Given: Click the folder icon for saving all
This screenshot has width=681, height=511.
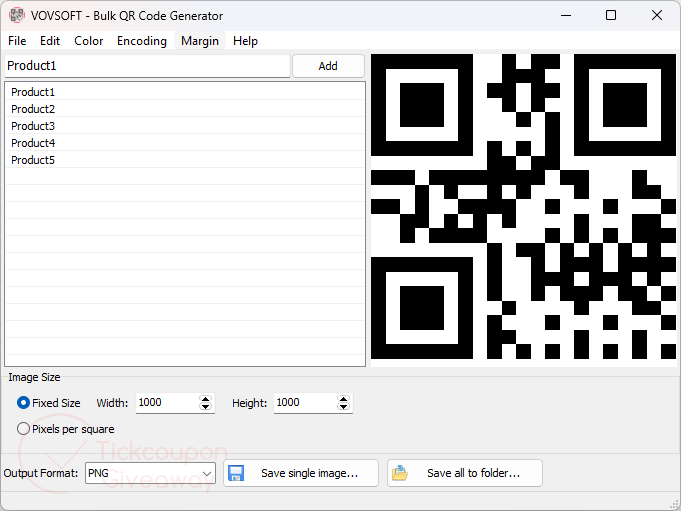Looking at the screenshot, I should [400, 473].
